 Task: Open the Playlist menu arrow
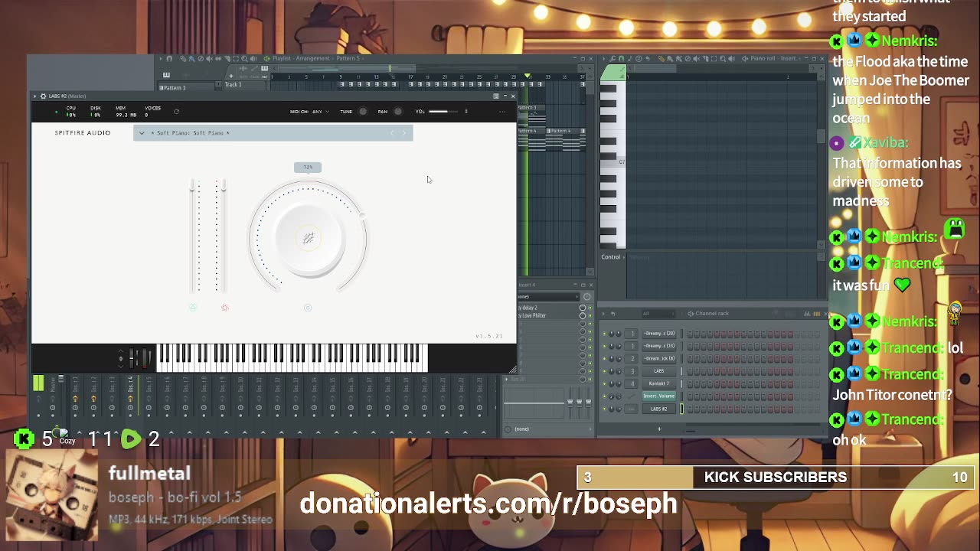[161, 58]
